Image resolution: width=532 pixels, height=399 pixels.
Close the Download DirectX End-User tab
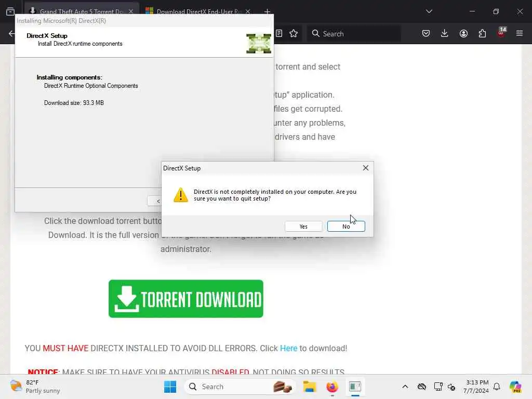(x=248, y=11)
